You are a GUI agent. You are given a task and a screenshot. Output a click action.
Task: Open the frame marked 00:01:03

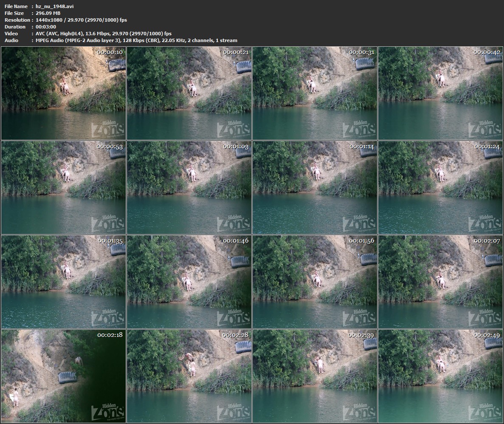(189, 187)
